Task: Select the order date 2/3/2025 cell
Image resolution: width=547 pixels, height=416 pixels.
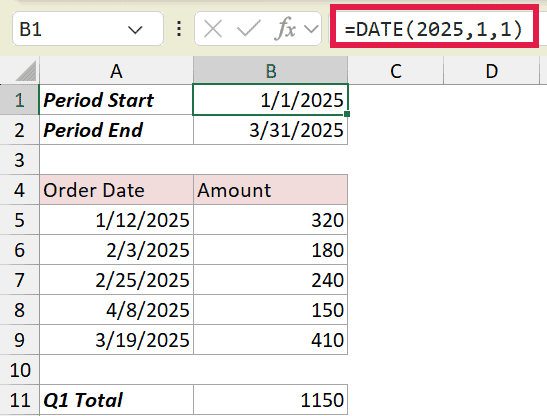Action: [x=116, y=250]
